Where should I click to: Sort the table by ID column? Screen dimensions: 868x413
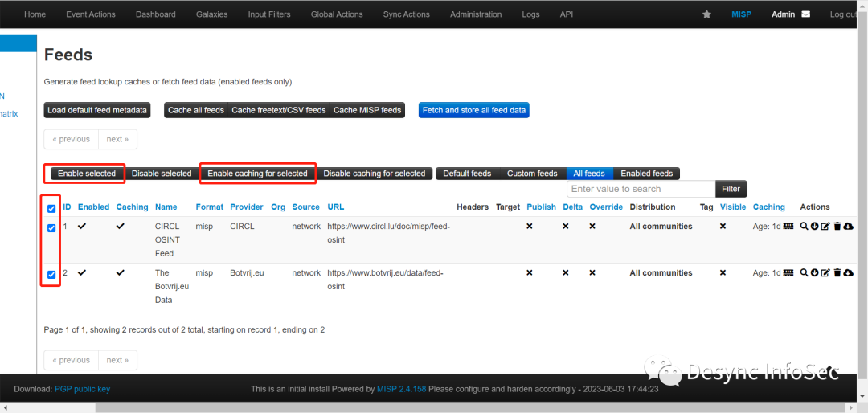67,206
